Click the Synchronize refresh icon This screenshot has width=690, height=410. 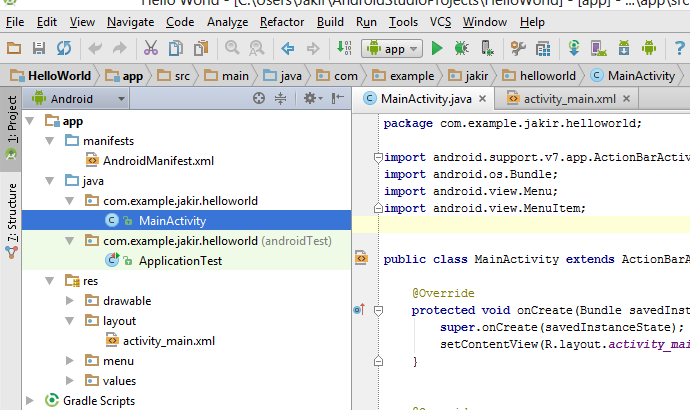point(63,48)
